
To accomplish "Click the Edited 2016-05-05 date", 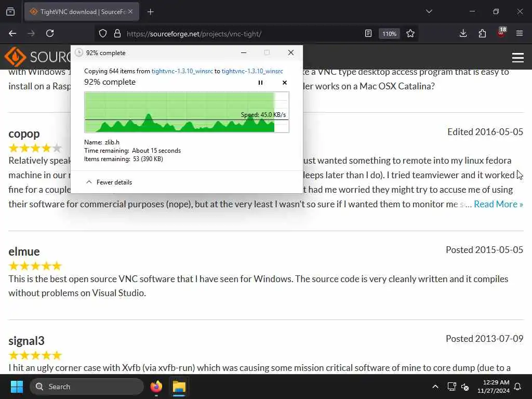I will (x=485, y=131).
